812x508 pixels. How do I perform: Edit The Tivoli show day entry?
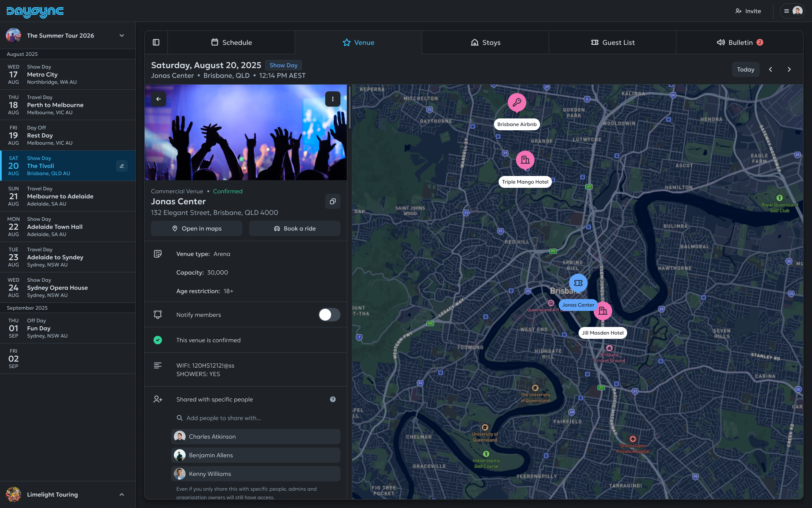point(122,166)
